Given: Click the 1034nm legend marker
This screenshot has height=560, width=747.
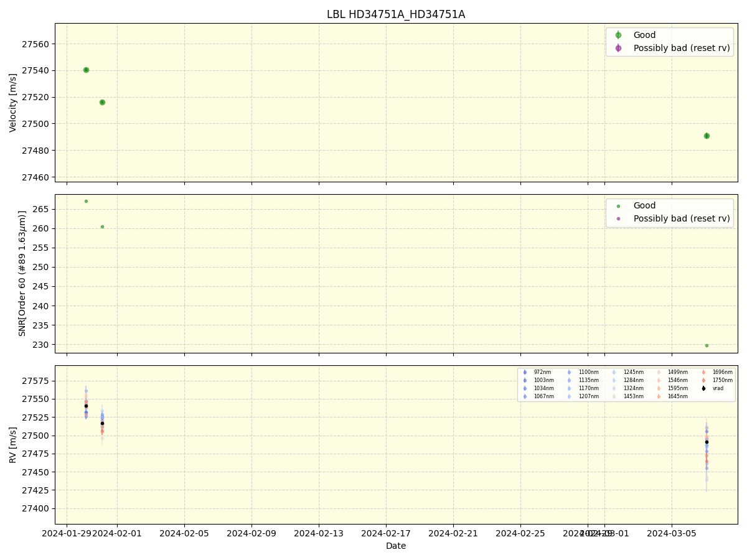Looking at the screenshot, I should tap(525, 388).
